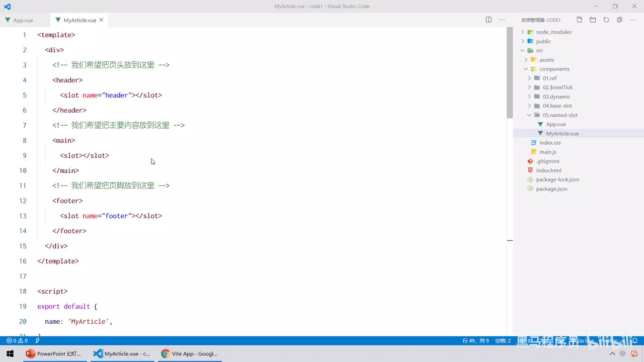Expand the 04.base-slot folder
644x362 pixels.
pos(557,106)
